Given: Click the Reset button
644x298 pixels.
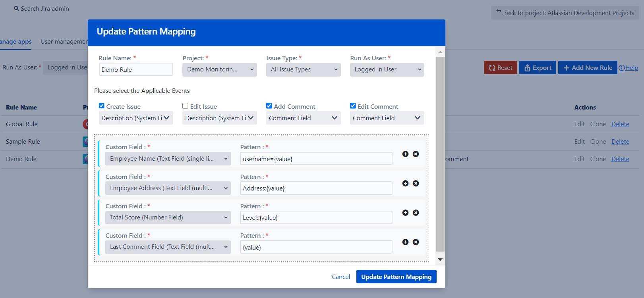Looking at the screenshot, I should coord(501,67).
